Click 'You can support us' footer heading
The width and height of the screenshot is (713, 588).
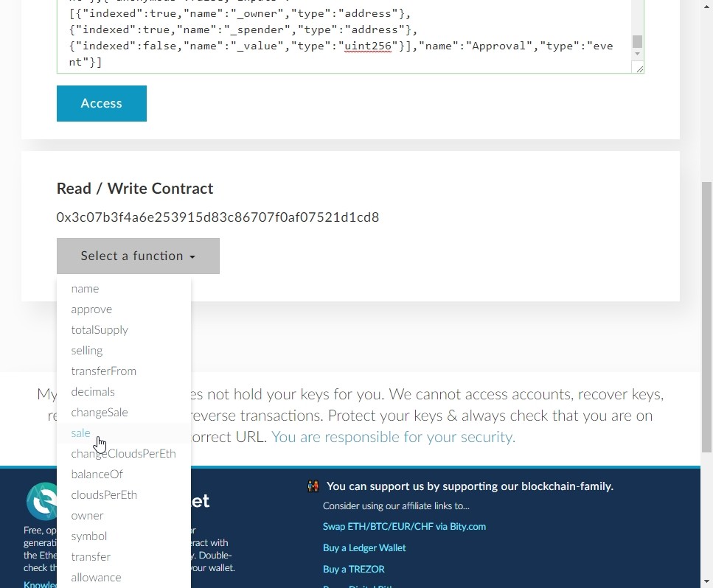click(470, 486)
